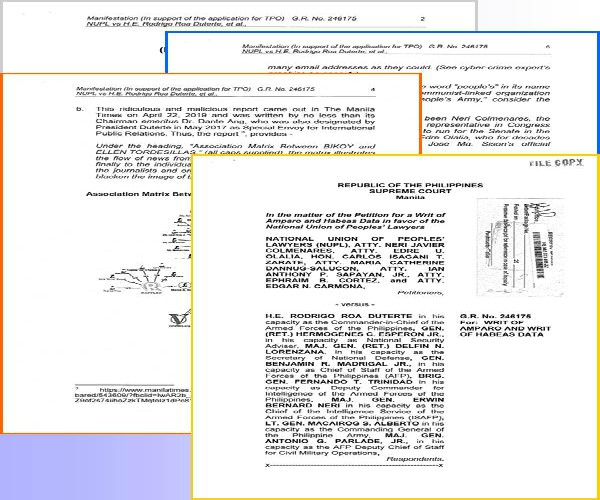Click 'NUPL vs H.E. Rodrigo Roa Duterte' gray page header
The height and width of the screenshot is (500, 600).
coord(166,24)
